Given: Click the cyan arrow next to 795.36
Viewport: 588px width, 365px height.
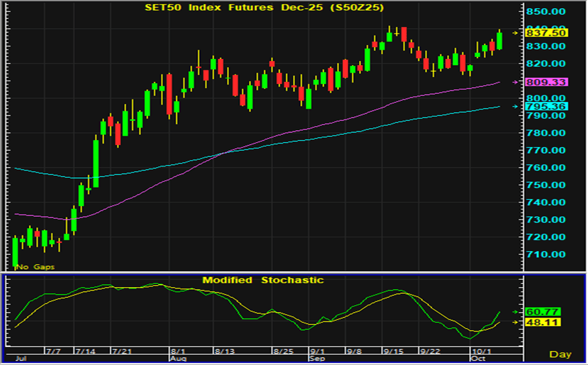Looking at the screenshot, I should (516, 106).
